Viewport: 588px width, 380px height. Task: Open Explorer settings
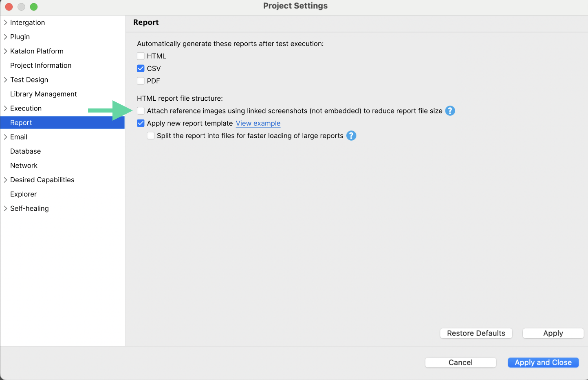pyautogui.click(x=24, y=194)
